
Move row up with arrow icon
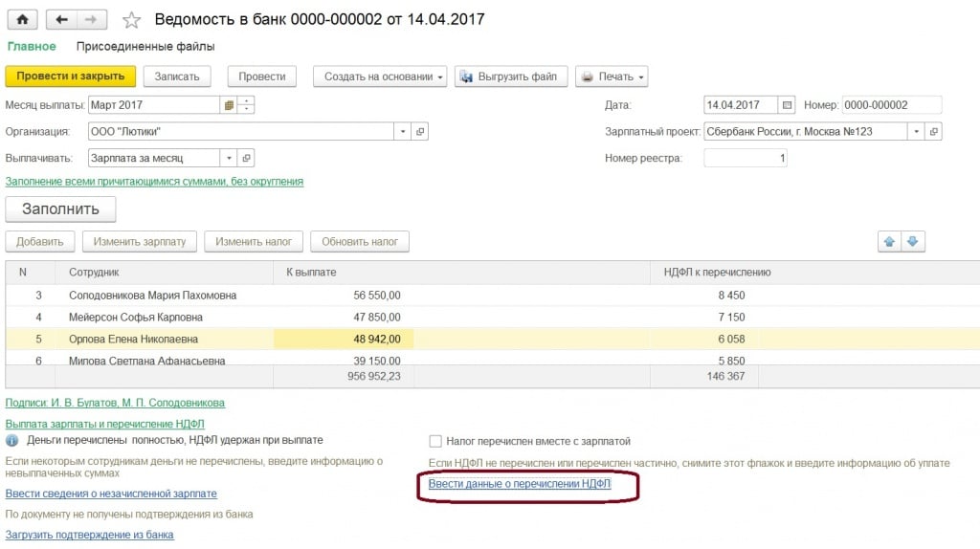(890, 242)
